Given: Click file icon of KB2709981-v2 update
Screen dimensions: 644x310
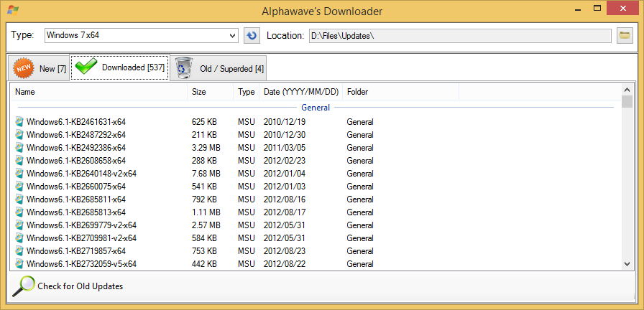Looking at the screenshot, I should point(19,238).
